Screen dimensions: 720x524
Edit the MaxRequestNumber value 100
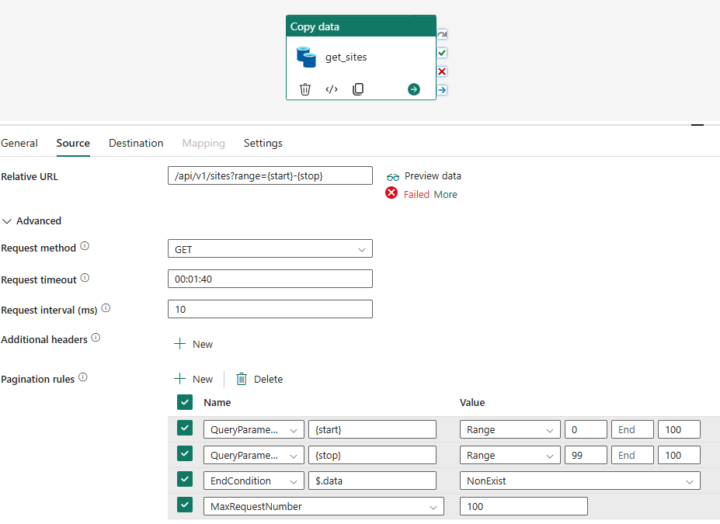coord(523,507)
